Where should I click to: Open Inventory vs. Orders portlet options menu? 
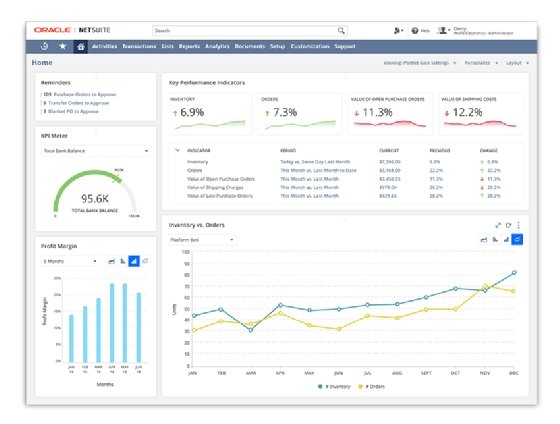pos(519,225)
